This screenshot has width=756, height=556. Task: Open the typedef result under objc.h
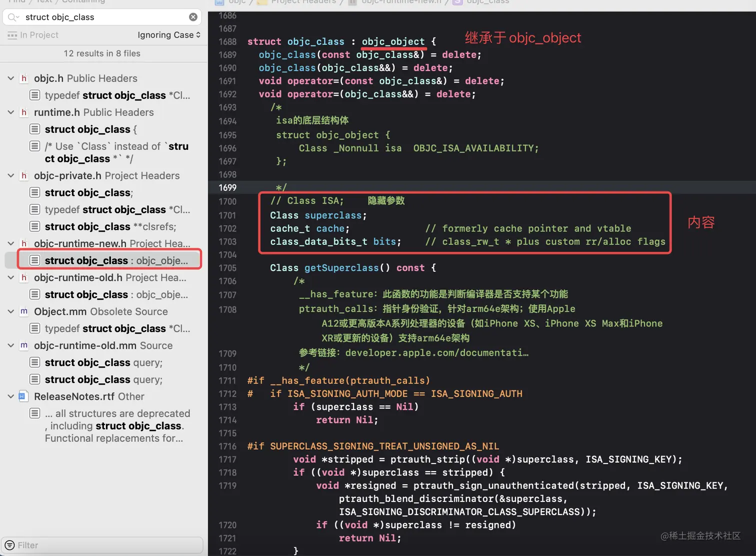pyautogui.click(x=103, y=95)
